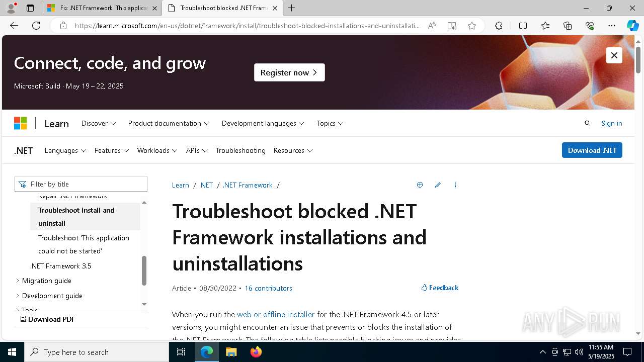Expand the Development languages dropdown
The width and height of the screenshot is (644, 362).
tap(263, 123)
